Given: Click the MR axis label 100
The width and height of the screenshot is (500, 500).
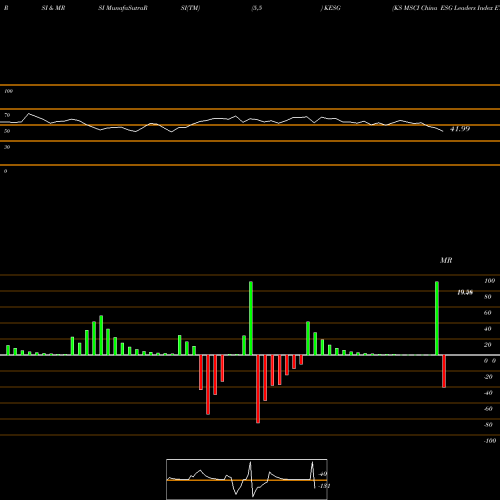Looking at the screenshot, I should [x=489, y=281].
